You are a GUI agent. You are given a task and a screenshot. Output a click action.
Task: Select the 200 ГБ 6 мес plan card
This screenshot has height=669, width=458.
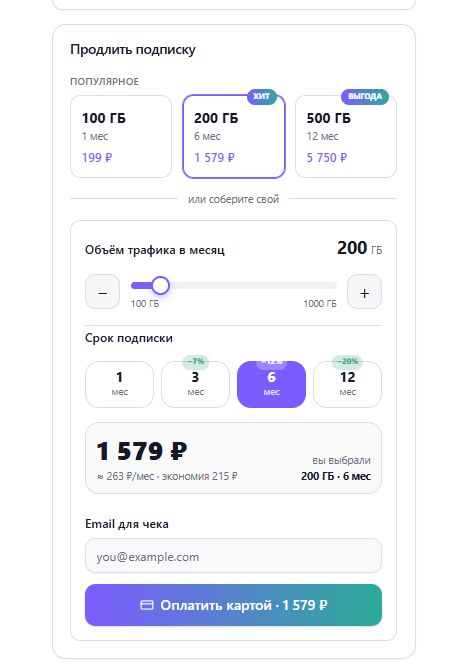234,137
